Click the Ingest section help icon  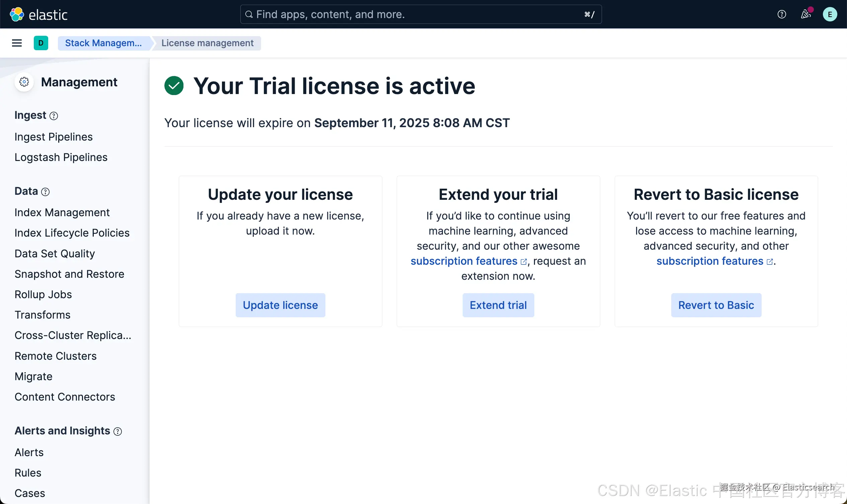[54, 116]
